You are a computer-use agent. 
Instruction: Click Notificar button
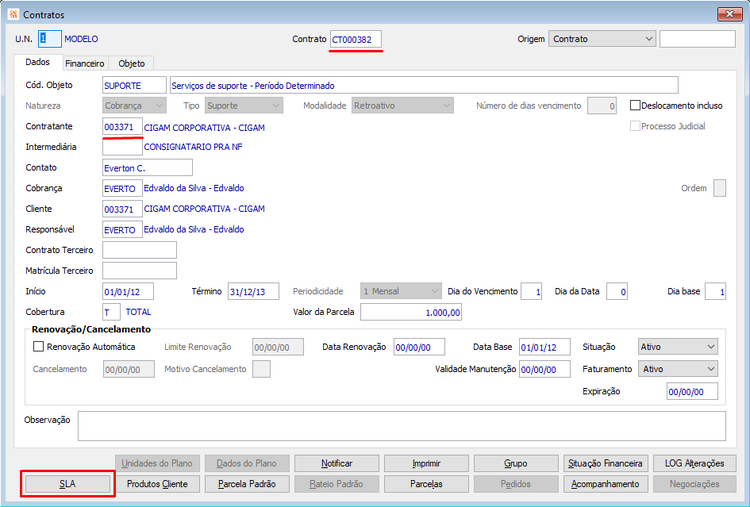coord(337,463)
